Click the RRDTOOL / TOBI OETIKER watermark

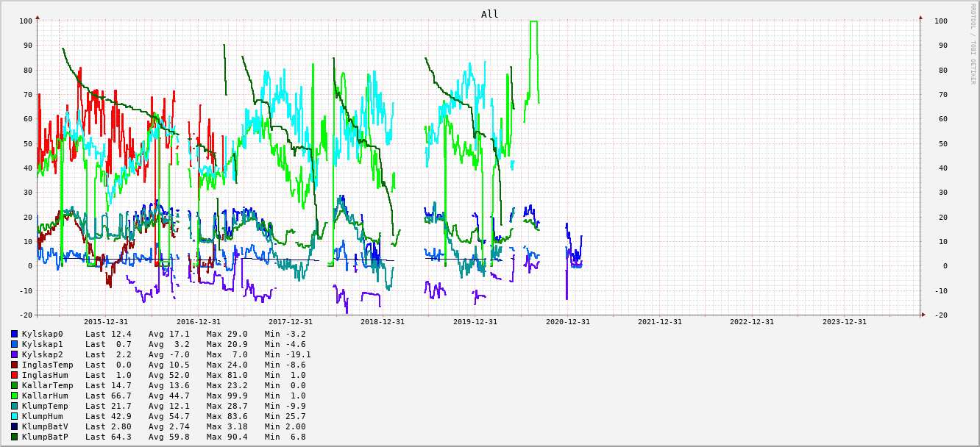tap(972, 44)
